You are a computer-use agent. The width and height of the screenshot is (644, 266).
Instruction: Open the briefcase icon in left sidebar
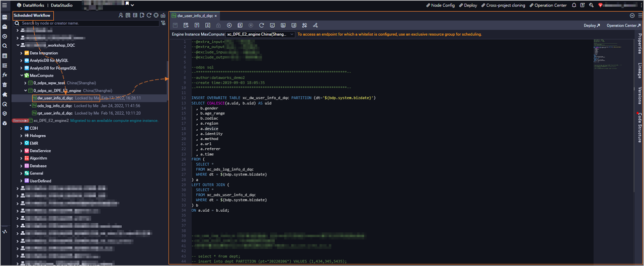coord(5,26)
